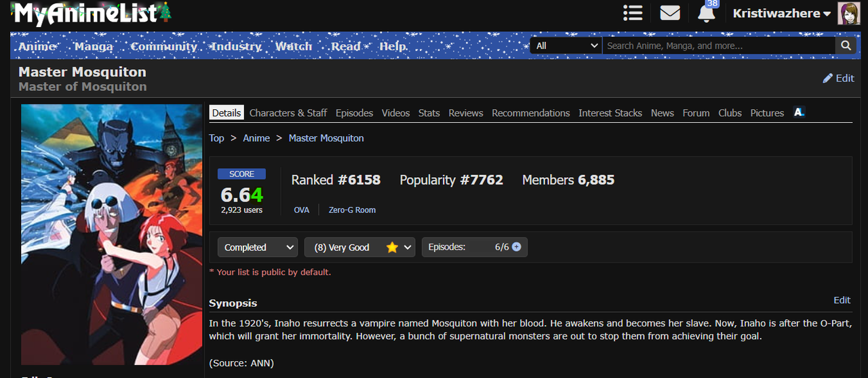Click the MyAnimeList logo
868x378 pixels.
(x=92, y=14)
